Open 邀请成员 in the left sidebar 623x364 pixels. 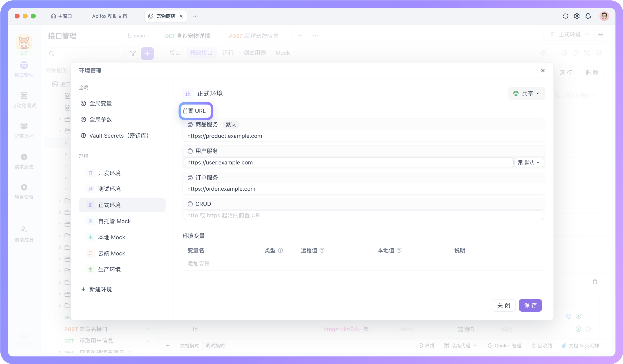click(x=24, y=234)
